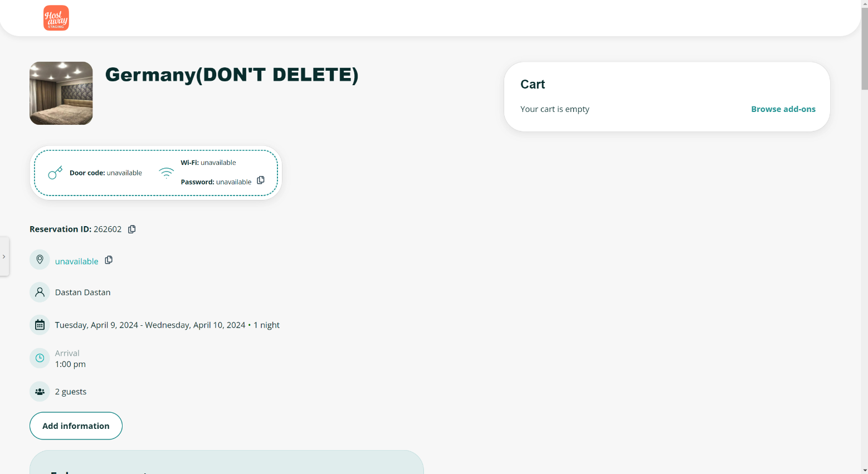This screenshot has height=474, width=868.
Task: Open Browse add-ons from the cart
Action: click(783, 109)
